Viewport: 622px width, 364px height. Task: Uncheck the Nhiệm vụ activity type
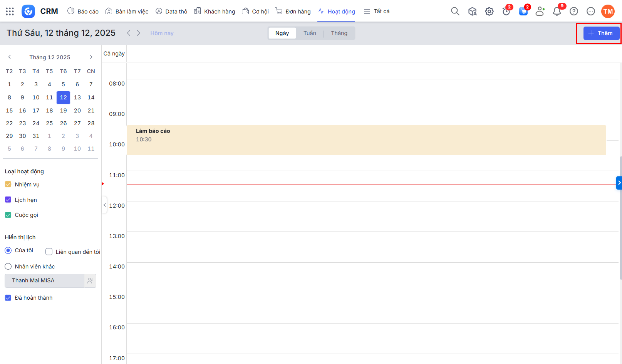[8, 185]
